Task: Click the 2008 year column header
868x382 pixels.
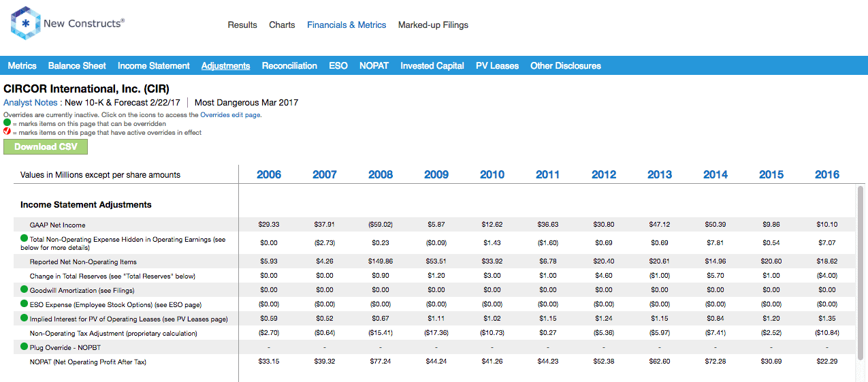Action: pyautogui.click(x=381, y=175)
